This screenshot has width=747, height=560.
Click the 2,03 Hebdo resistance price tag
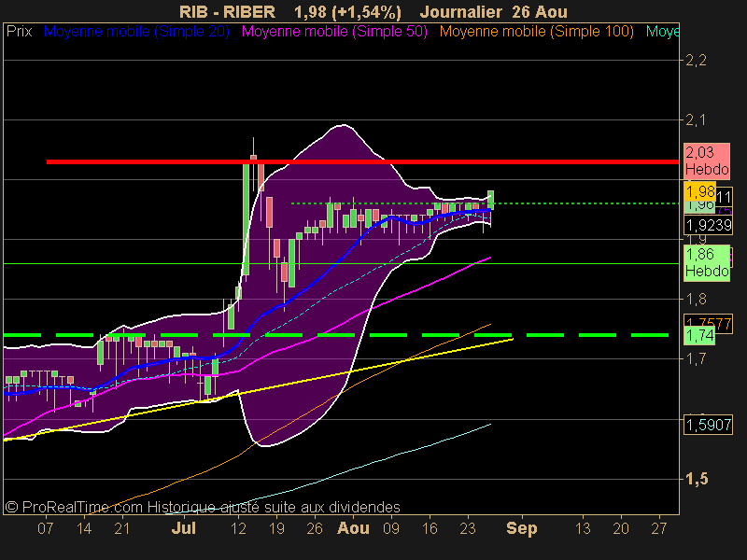[x=707, y=161]
